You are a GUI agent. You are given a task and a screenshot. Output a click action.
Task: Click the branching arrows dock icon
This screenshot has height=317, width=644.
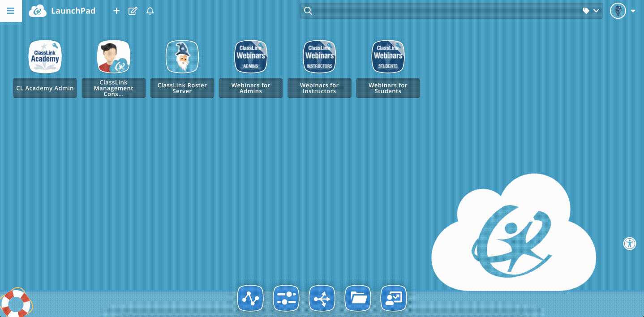tap(322, 298)
